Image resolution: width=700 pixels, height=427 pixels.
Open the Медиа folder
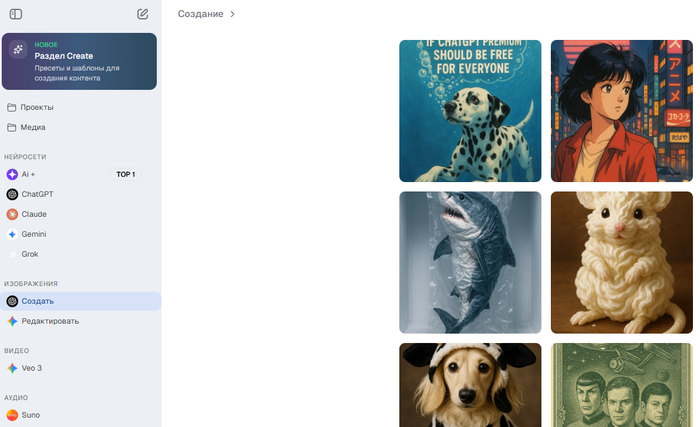[32, 127]
